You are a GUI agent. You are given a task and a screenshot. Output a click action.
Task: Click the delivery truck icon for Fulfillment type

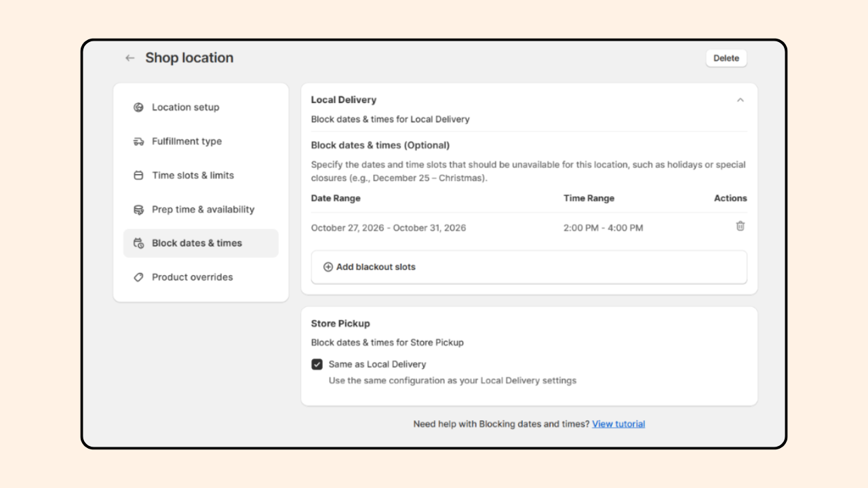click(x=138, y=142)
